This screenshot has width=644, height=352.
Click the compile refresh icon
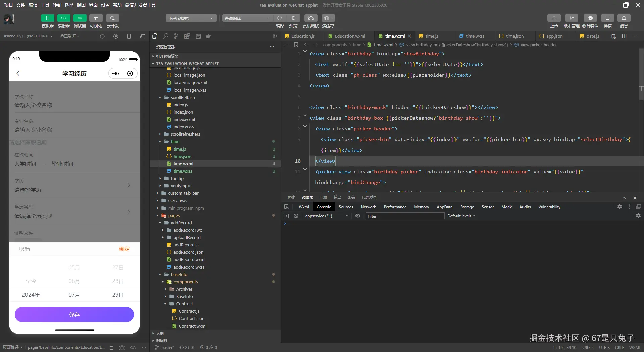pyautogui.click(x=280, y=18)
